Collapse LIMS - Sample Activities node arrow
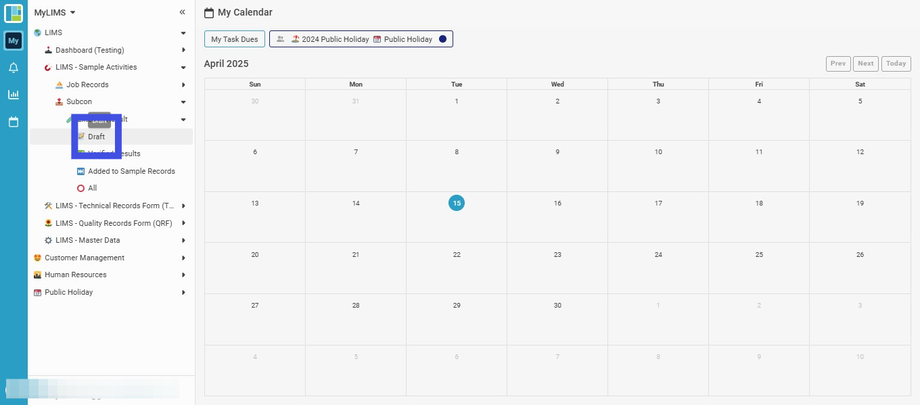 [x=183, y=68]
